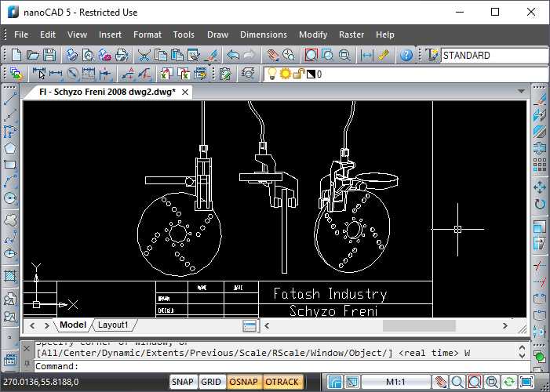Image resolution: width=550 pixels, height=392 pixels.
Task: Switch to the Layout1 tab
Action: point(113,325)
